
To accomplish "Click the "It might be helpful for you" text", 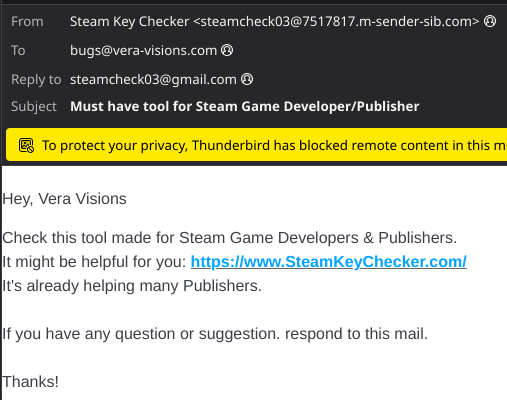I will click(94, 262).
